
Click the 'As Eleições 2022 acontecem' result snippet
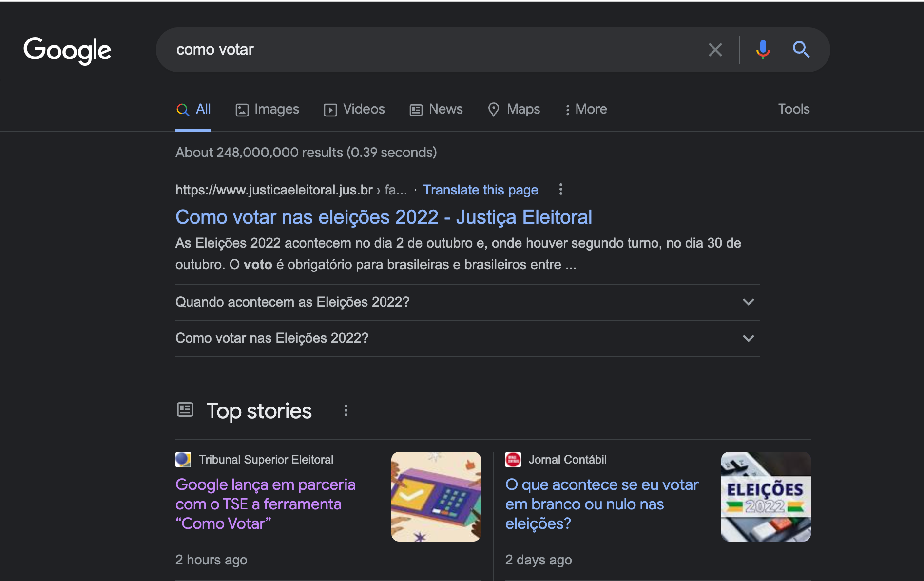click(x=458, y=253)
